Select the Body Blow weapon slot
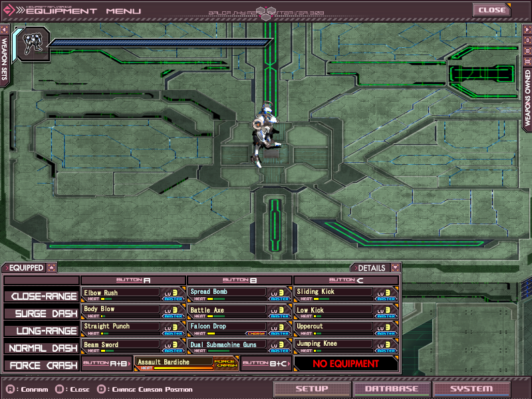 (134, 311)
